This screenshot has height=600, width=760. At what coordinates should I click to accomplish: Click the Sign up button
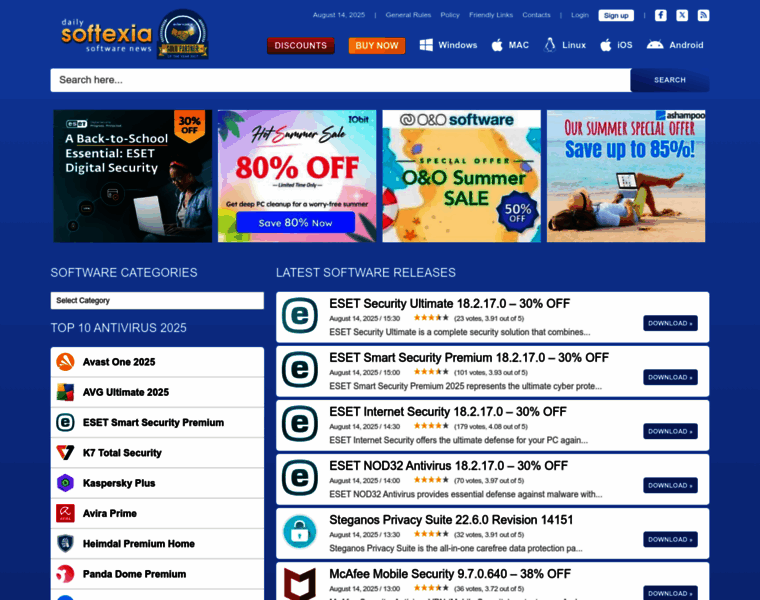click(616, 16)
